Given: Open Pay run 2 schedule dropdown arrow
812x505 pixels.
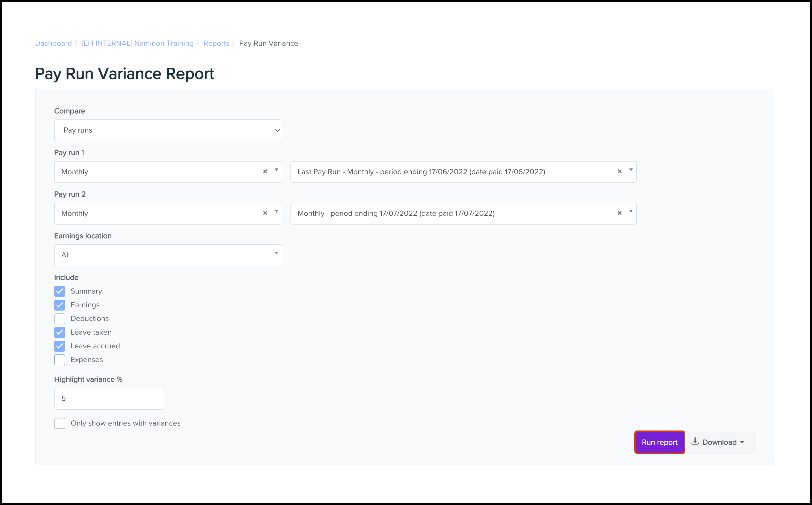Looking at the screenshot, I should (x=277, y=212).
